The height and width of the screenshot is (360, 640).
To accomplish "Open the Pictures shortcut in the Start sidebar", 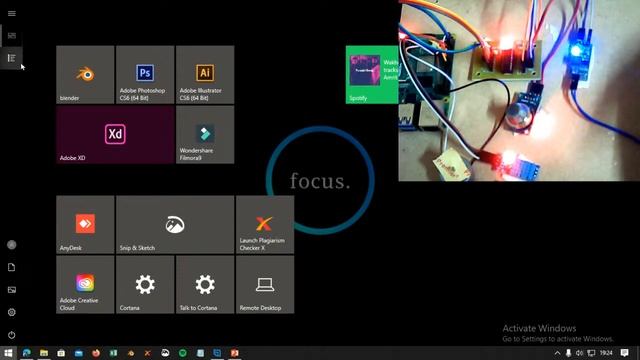I will 11,290.
